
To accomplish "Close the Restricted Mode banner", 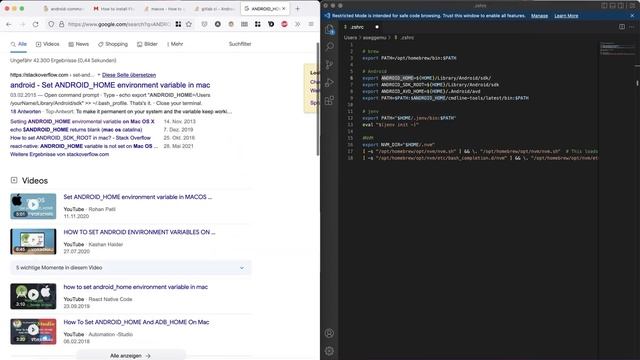I will (x=633, y=16).
